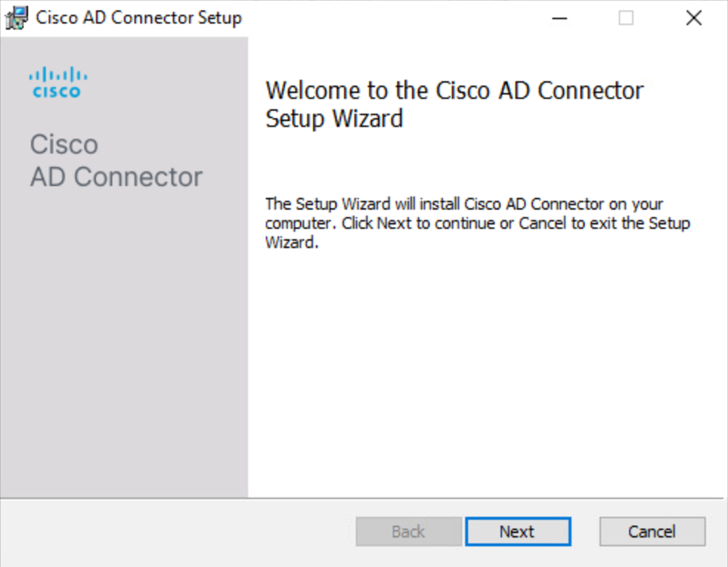Click the 'cisco' wordmark beneath the logo bars
This screenshot has height=567, width=728.
click(57, 91)
